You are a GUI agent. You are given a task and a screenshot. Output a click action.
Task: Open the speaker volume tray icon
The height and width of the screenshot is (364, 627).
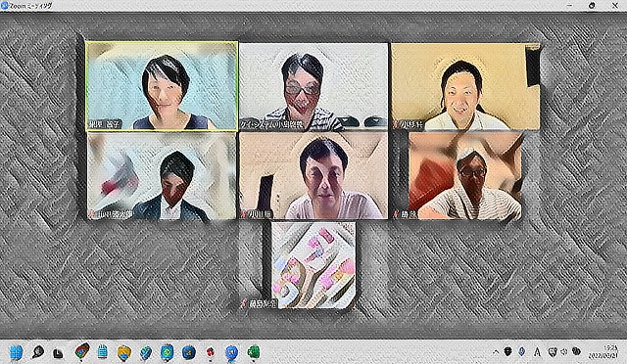point(564,351)
